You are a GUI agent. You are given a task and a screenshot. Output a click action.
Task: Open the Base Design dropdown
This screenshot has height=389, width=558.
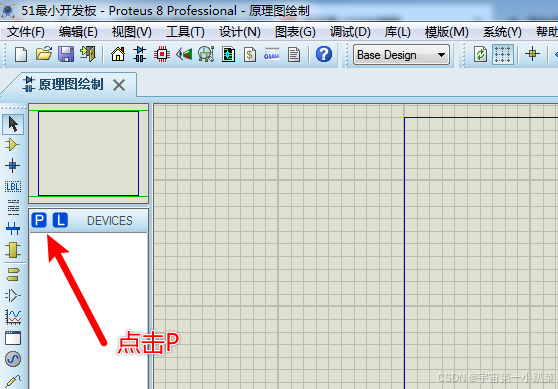coord(401,55)
